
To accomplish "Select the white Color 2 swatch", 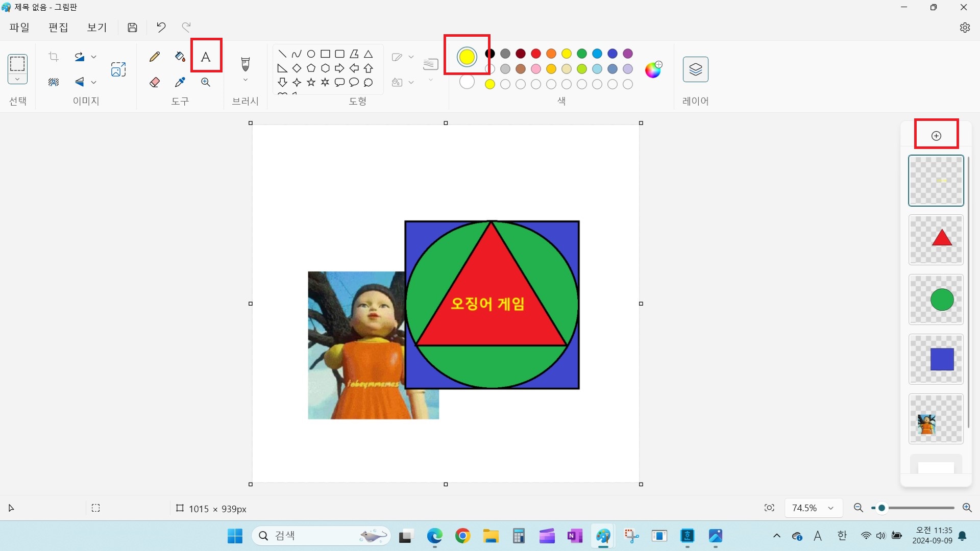I will point(467,82).
